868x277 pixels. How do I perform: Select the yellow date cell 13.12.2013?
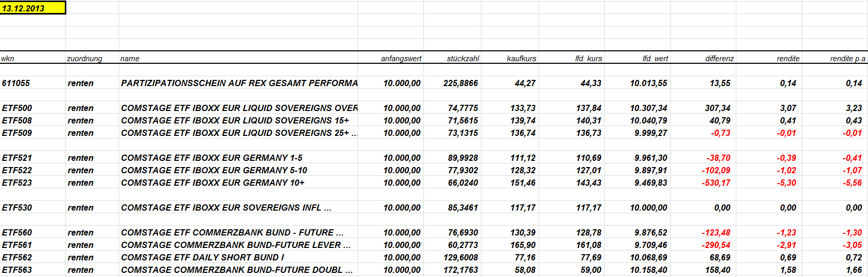click(33, 8)
